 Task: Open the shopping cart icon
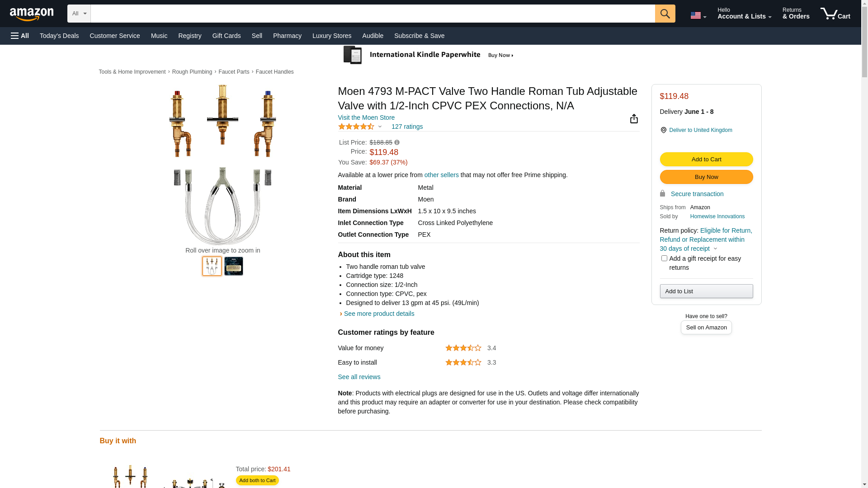[x=835, y=14]
